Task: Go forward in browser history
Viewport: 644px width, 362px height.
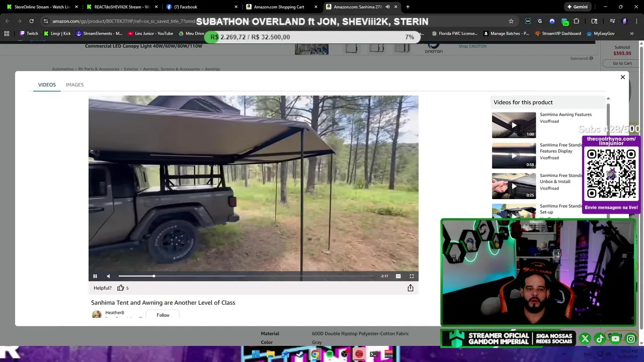Action: tap(20, 21)
